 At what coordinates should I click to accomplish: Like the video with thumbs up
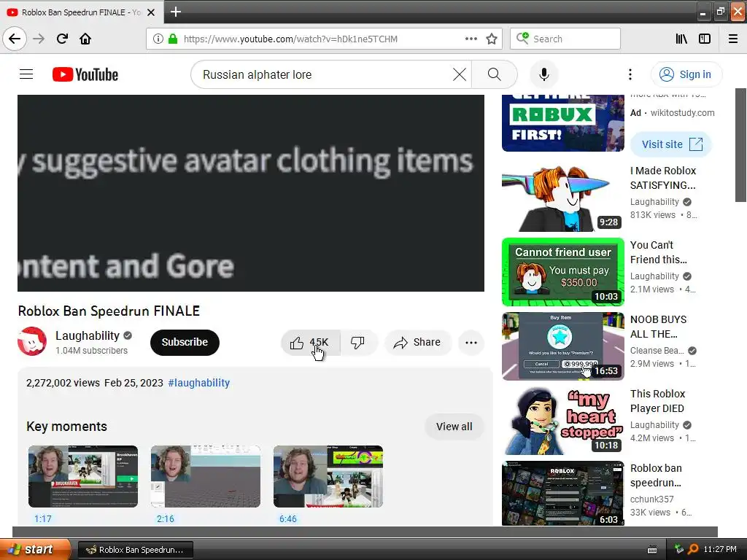pyautogui.click(x=310, y=343)
